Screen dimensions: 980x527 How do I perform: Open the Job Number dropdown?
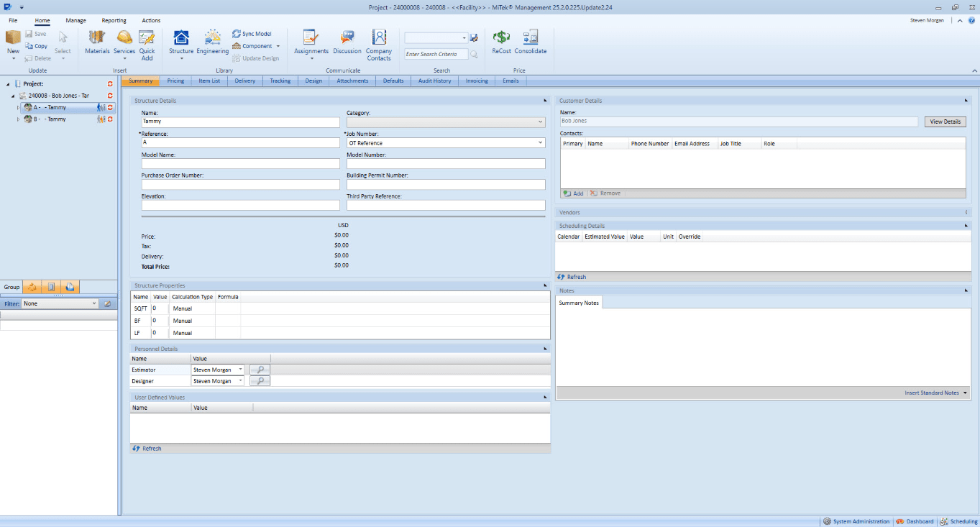click(x=540, y=143)
